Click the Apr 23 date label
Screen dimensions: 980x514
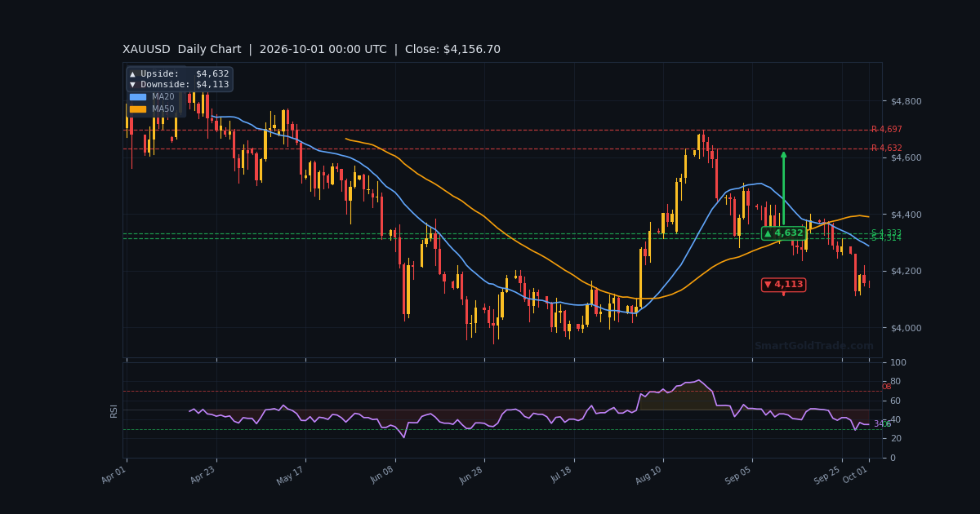tap(203, 476)
